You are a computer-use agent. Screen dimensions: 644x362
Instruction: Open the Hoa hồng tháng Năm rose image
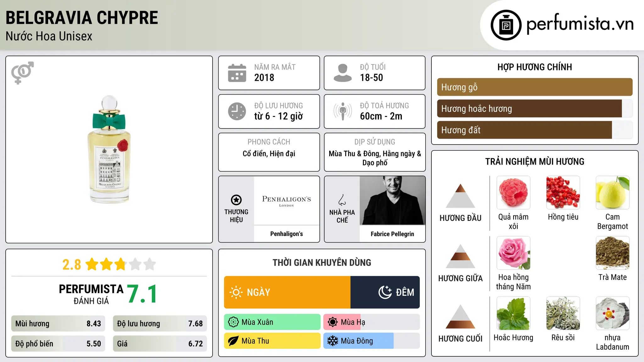[x=514, y=253]
